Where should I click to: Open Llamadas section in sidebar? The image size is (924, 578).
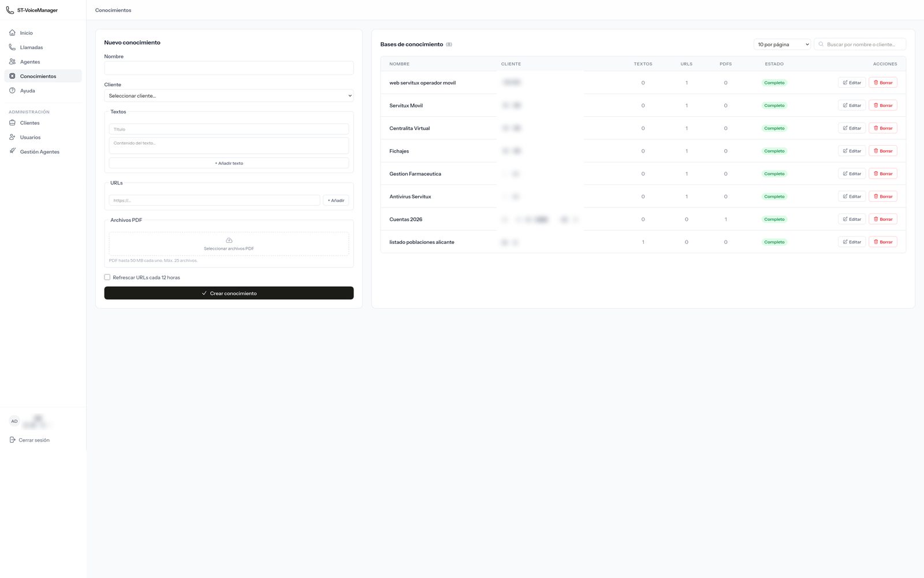tap(43, 47)
